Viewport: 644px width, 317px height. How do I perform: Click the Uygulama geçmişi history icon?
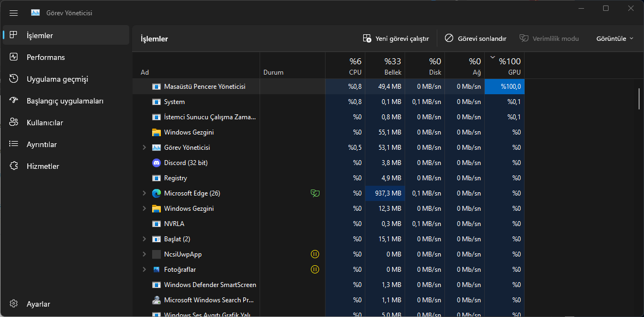tap(14, 79)
